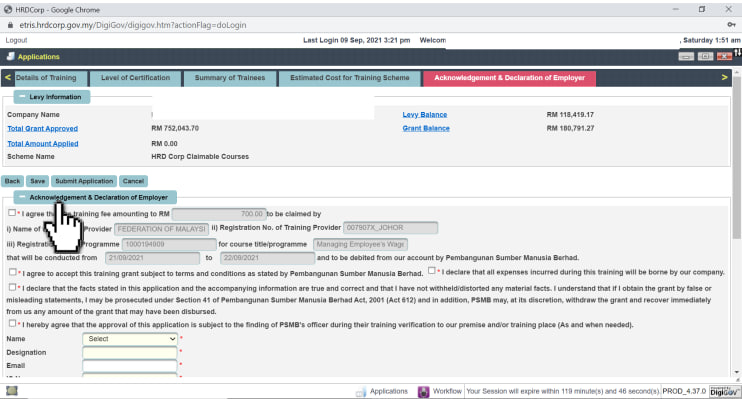Open the Grant Balance link
The width and height of the screenshot is (742, 399).
tap(426, 128)
